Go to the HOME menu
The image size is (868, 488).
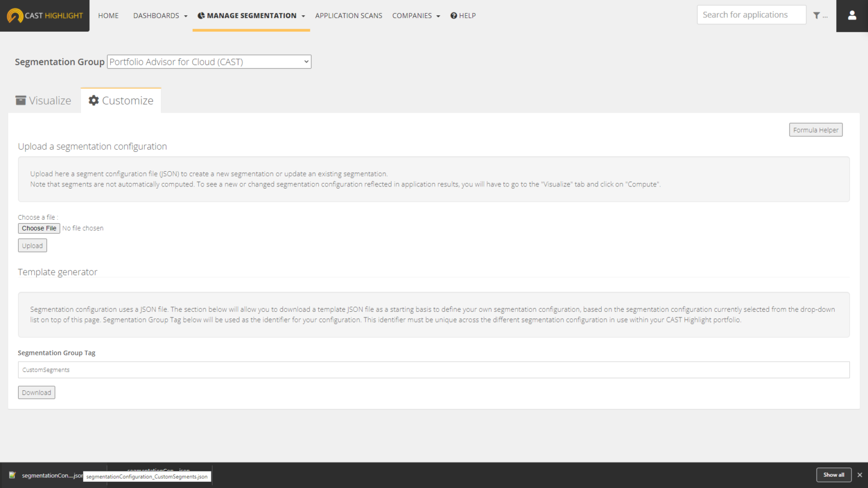pyautogui.click(x=108, y=15)
